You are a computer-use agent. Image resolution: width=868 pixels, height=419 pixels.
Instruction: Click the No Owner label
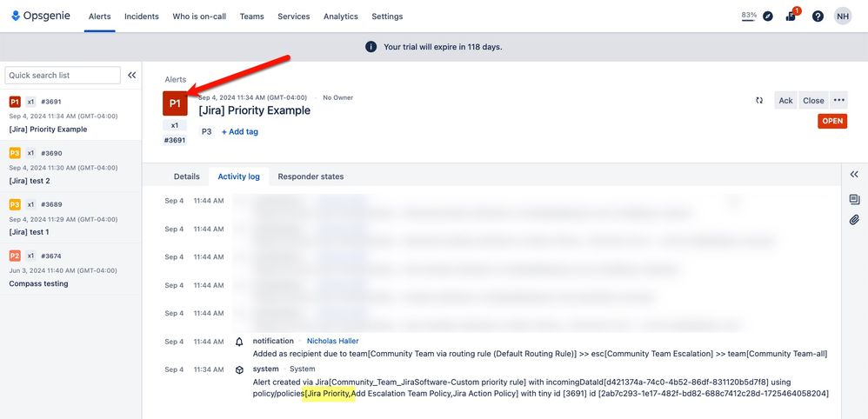[337, 98]
